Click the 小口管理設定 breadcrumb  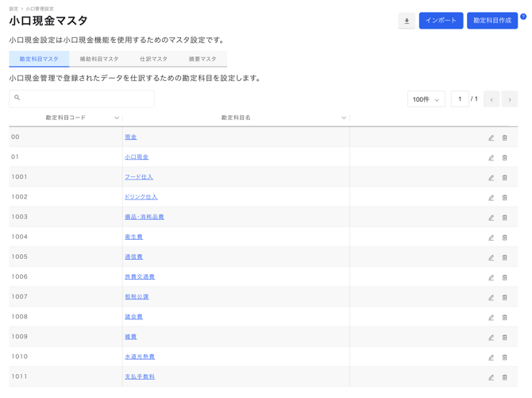(40, 9)
